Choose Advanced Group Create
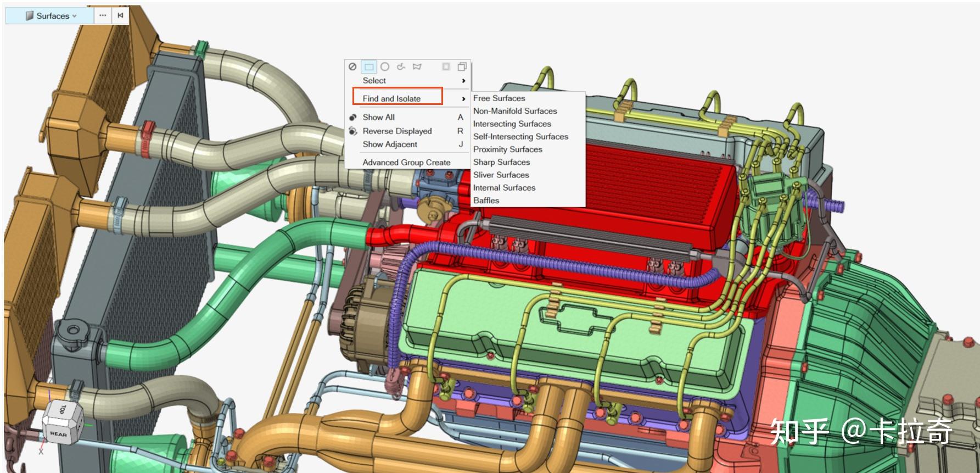The image size is (980, 473). (x=407, y=162)
